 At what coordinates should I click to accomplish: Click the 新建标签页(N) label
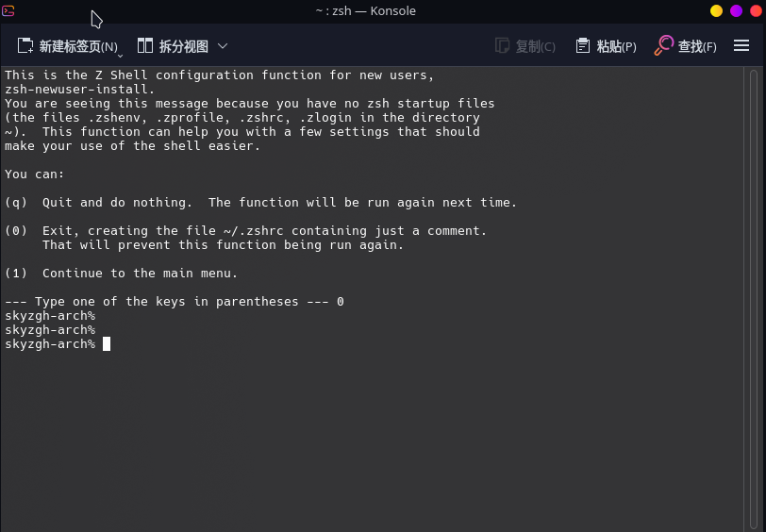tap(78, 46)
